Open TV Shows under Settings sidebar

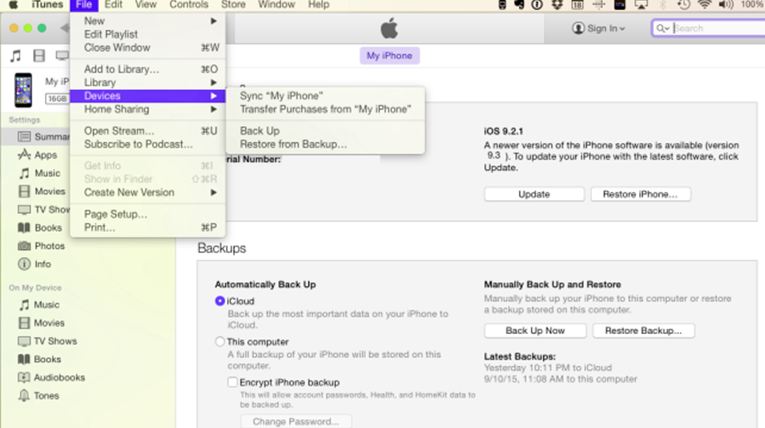[44, 210]
